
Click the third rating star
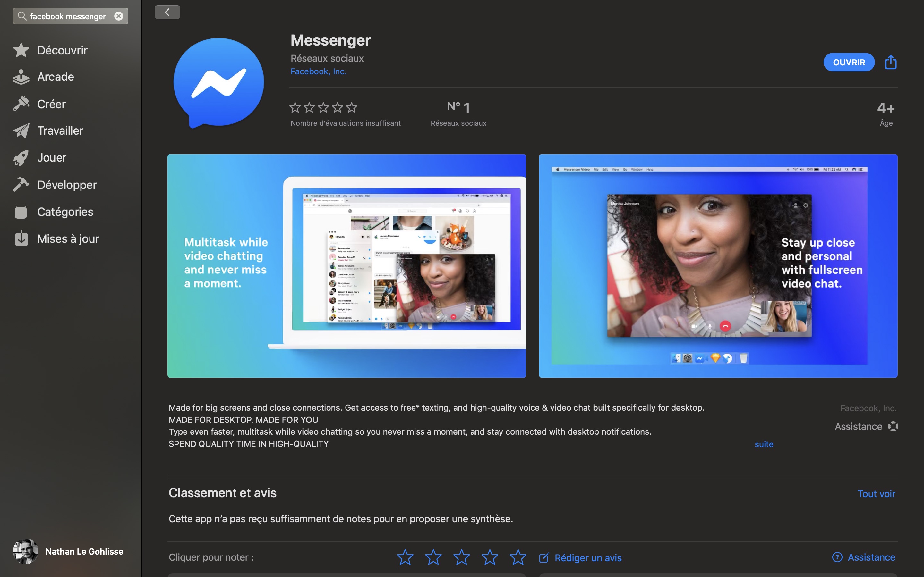(x=462, y=557)
